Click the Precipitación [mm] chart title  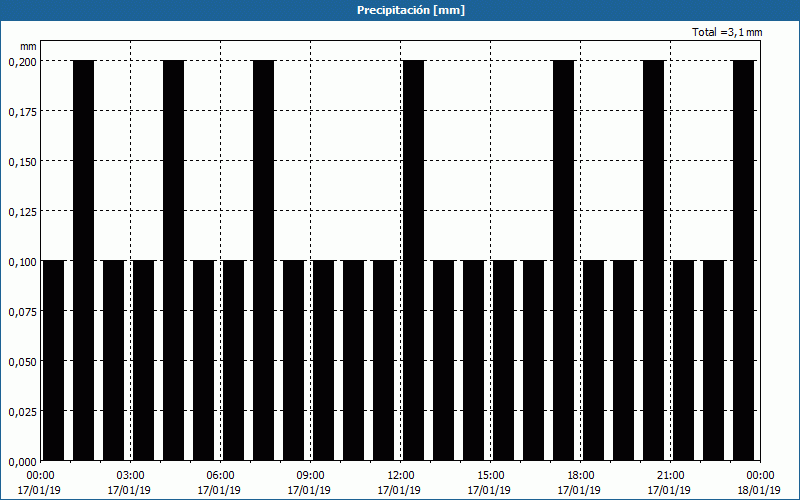coord(411,10)
